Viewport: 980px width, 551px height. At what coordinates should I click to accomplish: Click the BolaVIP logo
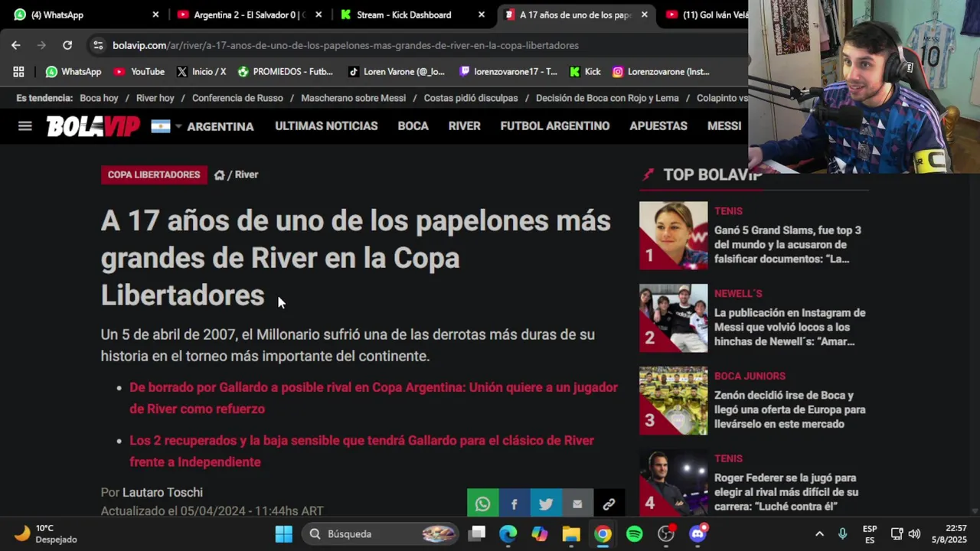[93, 126]
